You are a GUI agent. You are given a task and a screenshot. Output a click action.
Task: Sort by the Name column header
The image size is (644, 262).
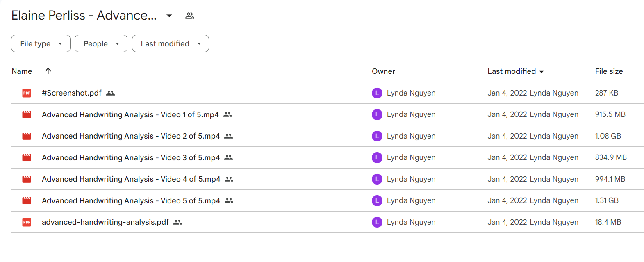click(x=22, y=71)
